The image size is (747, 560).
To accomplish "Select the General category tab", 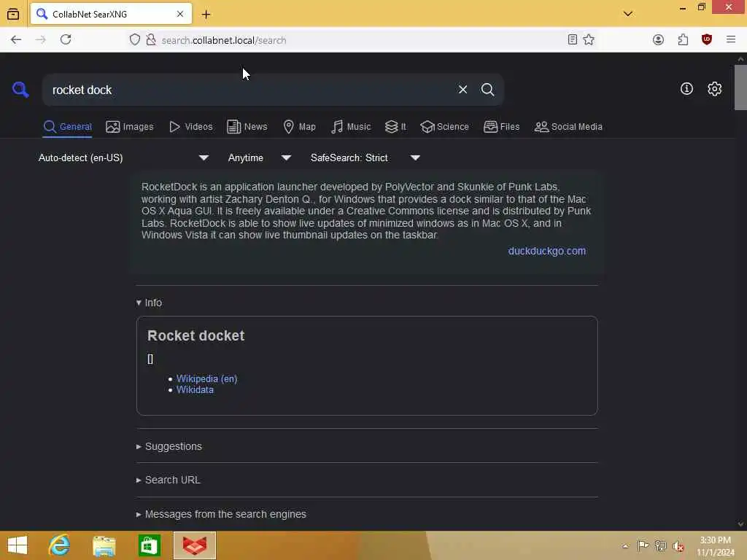I will pyautogui.click(x=67, y=127).
